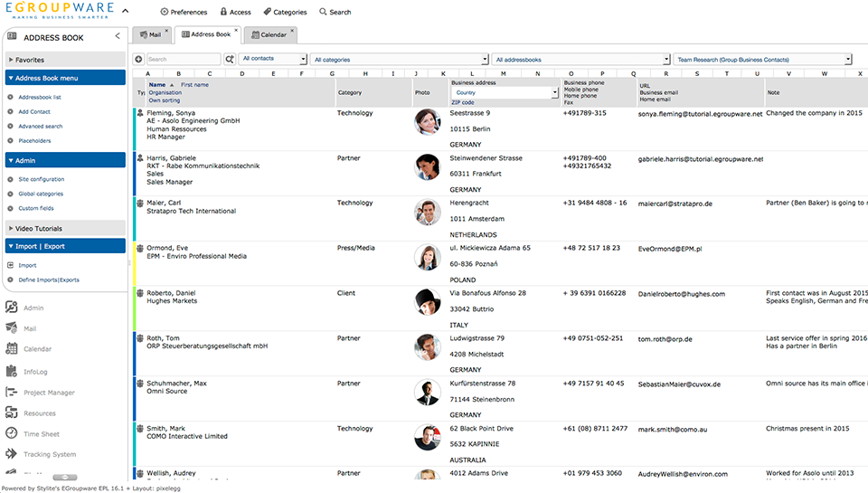Click the Address Book header icon

pos(12,36)
